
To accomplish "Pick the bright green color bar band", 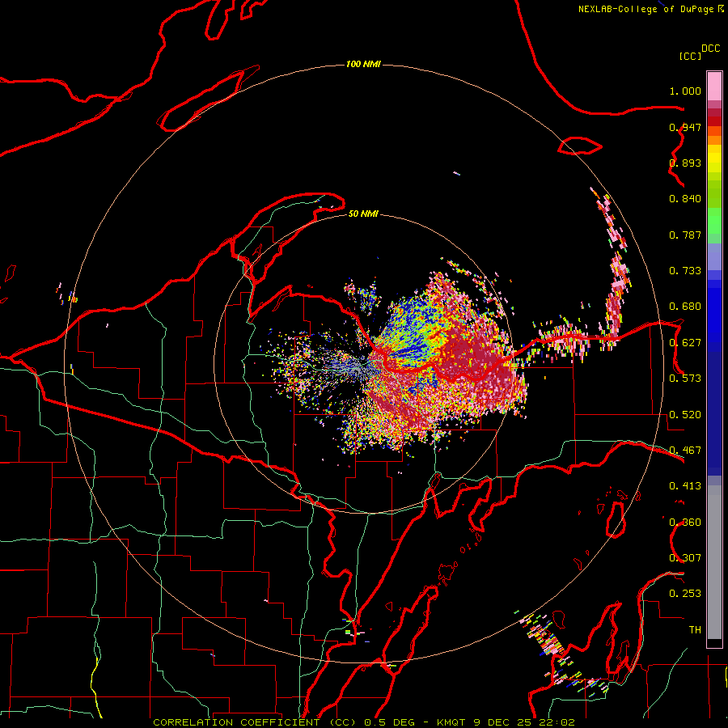I will coord(714,221).
